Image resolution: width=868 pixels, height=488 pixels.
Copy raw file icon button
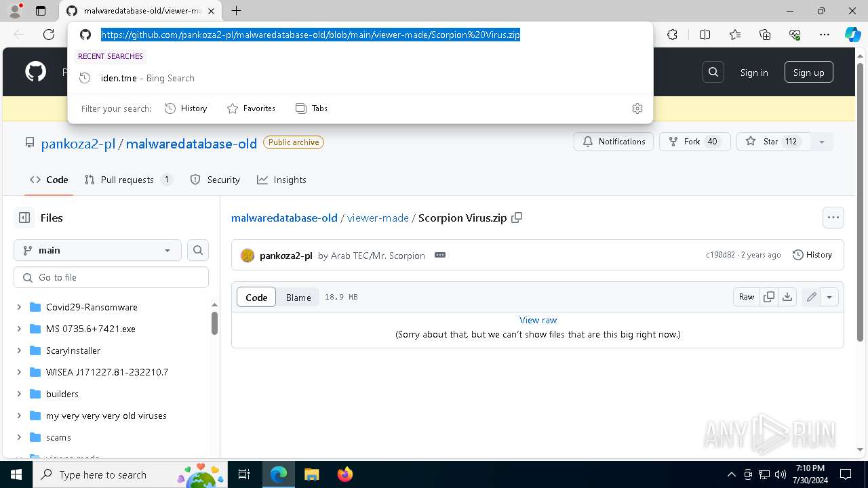pos(769,297)
